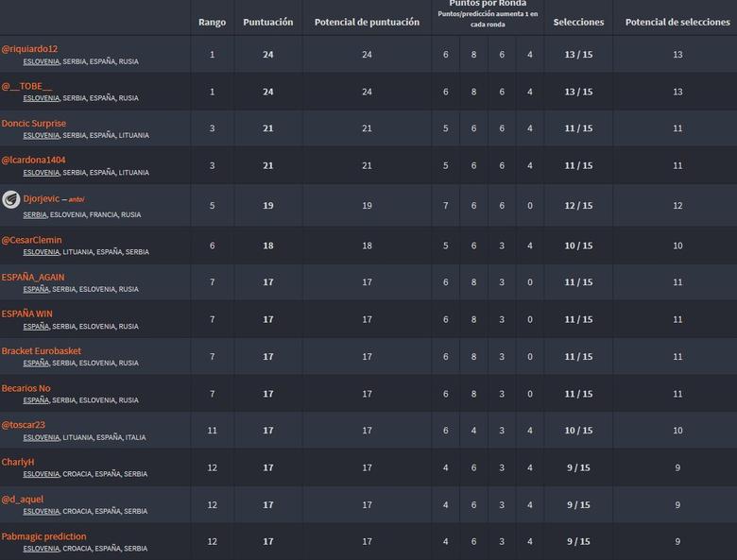Image resolution: width=737 pixels, height=560 pixels.
Task: Open the @CesarClemin bracket
Action: [x=31, y=240]
